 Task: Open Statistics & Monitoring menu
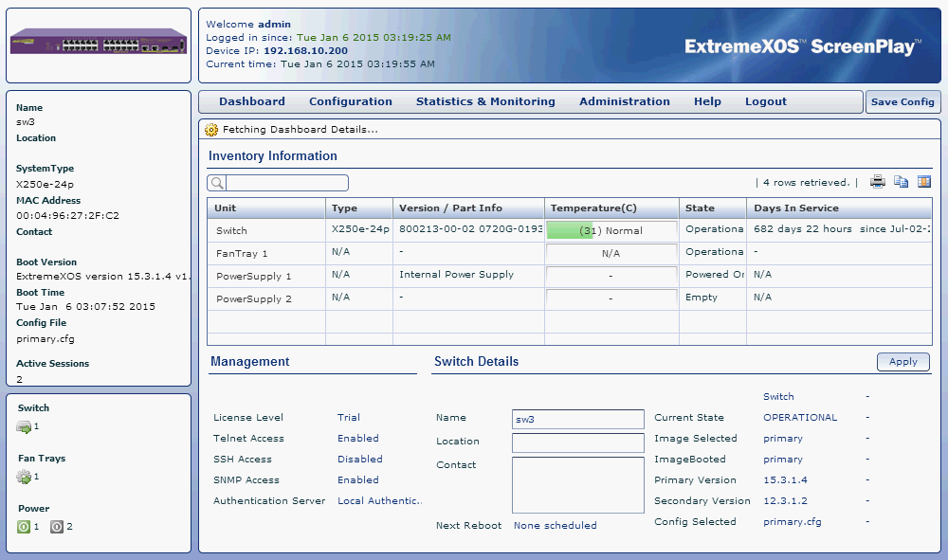point(485,101)
